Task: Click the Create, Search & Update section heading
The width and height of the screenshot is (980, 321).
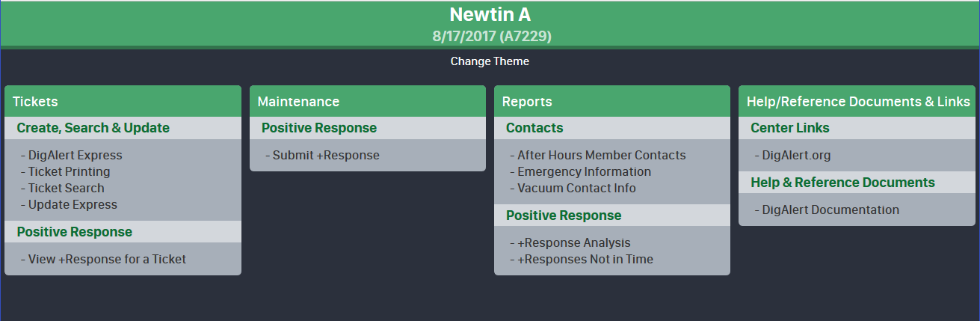Action: coord(93,128)
